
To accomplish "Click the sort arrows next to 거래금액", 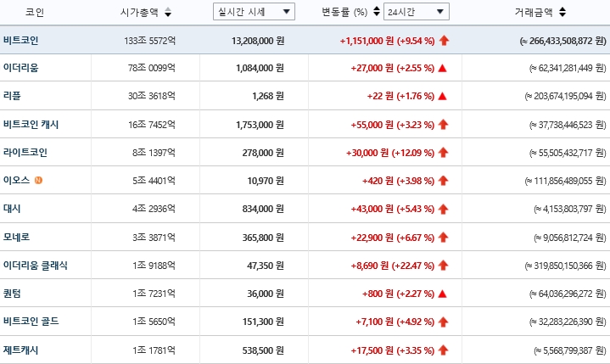I will click(x=562, y=13).
